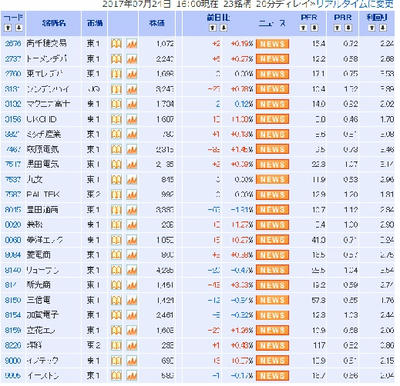The image size is (400, 386).
Task: Select the 高千穂交易 company name
Action: coord(47,44)
